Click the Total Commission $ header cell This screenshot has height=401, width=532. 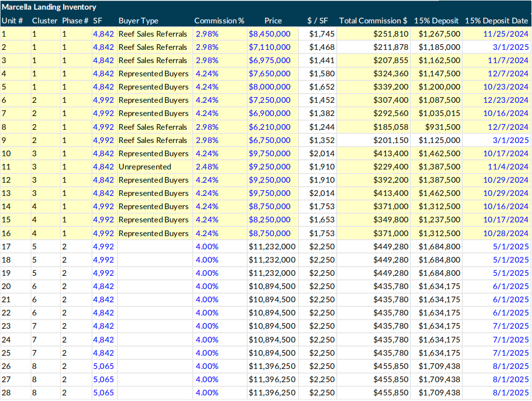[373, 21]
